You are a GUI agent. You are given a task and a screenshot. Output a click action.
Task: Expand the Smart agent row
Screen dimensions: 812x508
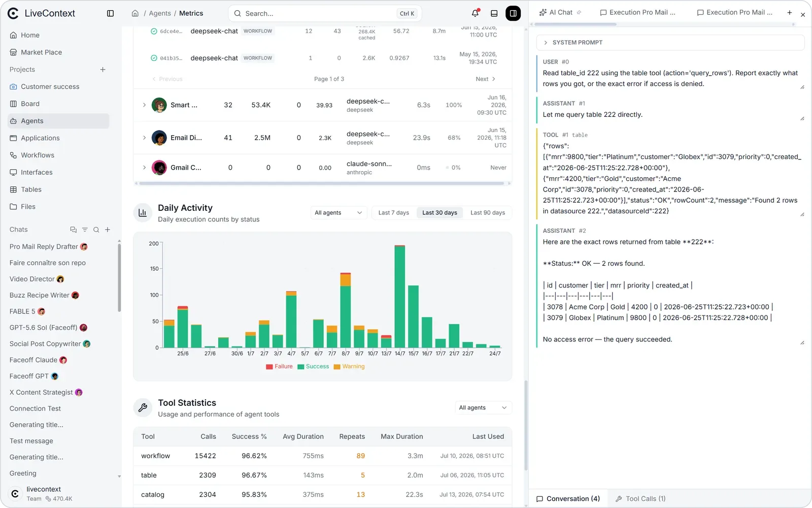pyautogui.click(x=144, y=105)
